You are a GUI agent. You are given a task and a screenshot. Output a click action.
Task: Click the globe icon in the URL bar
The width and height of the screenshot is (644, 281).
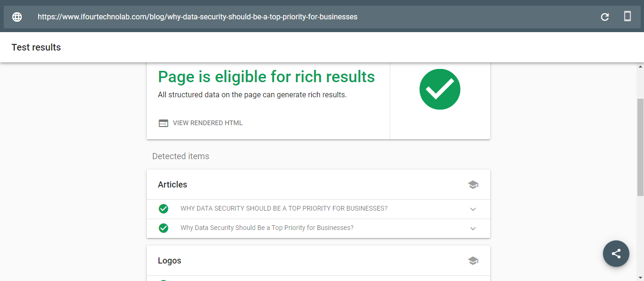point(17,17)
